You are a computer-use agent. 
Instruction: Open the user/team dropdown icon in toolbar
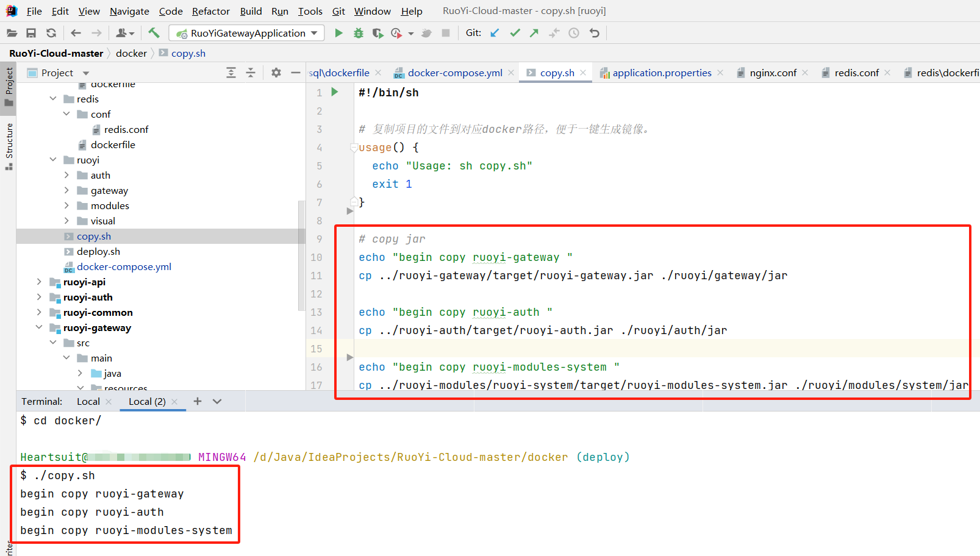coord(125,33)
